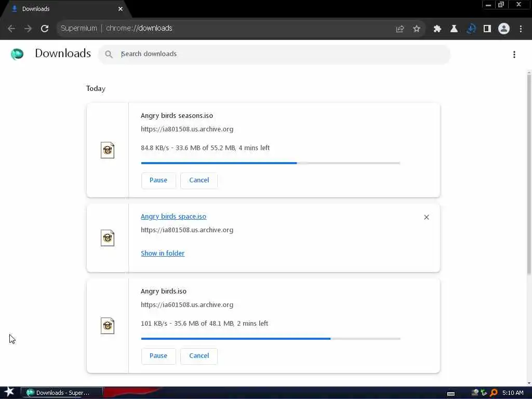Screen dimensions: 532x399
Task: Click the Angry birds.iso progress bar
Action: [270, 339]
